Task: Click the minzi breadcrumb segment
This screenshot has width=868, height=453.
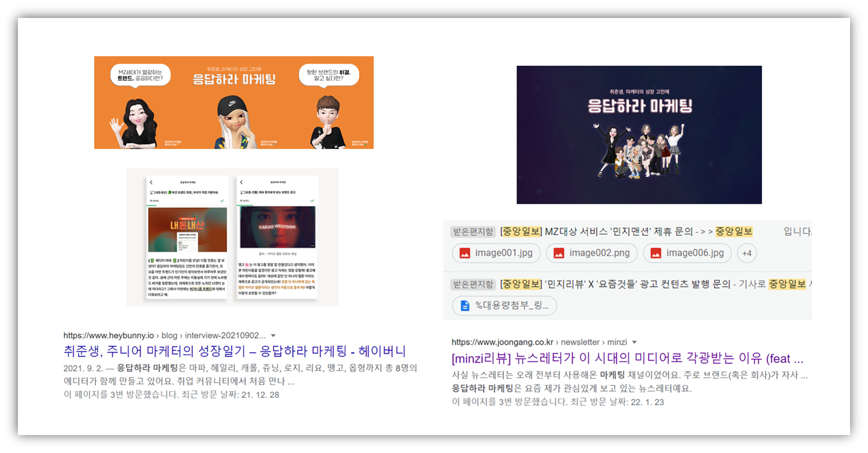Action: (616, 341)
